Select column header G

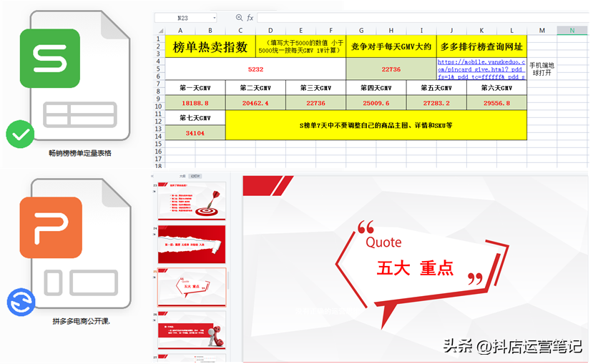[361, 31]
